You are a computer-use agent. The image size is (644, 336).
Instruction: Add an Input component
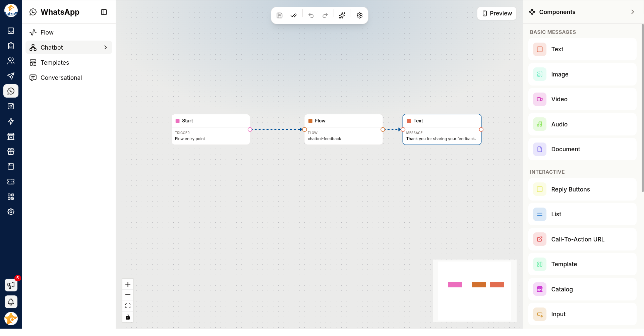(583, 314)
